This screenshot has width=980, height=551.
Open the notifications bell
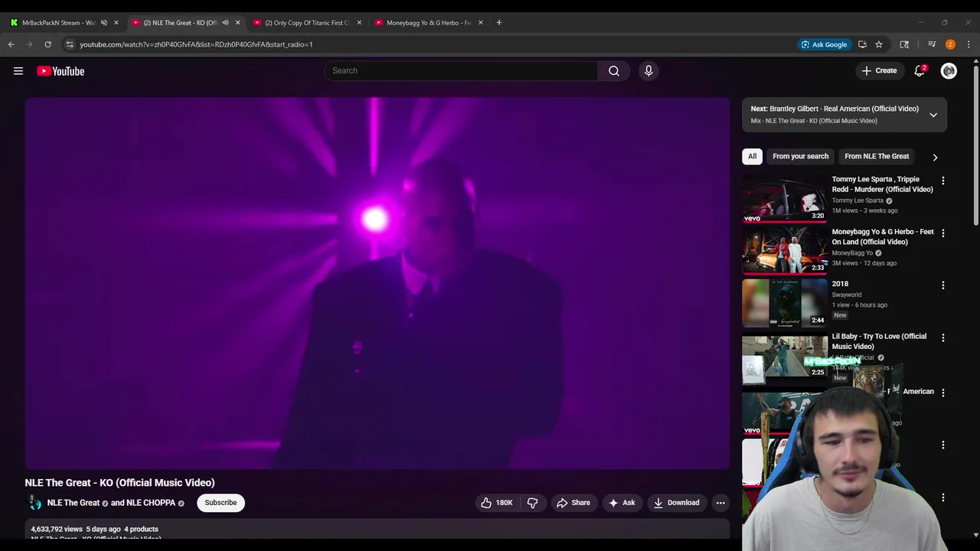pos(920,70)
